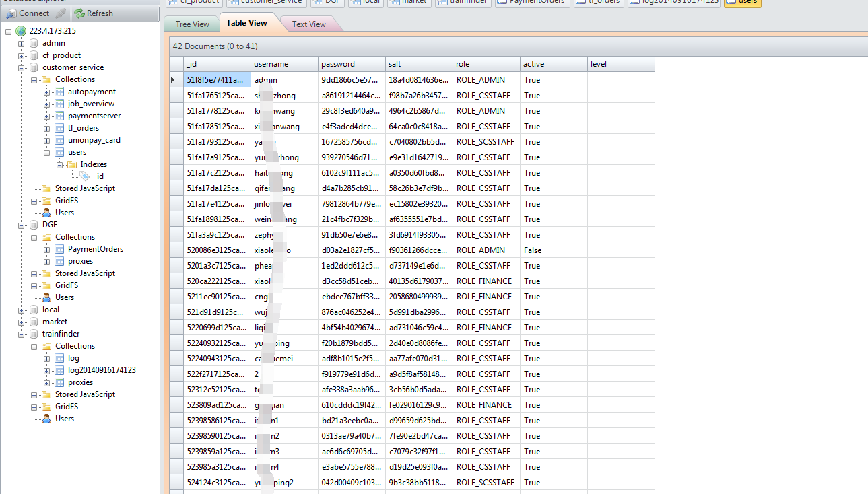Click the Collections folder icon under customer_service
868x494 pixels.
[46, 79]
